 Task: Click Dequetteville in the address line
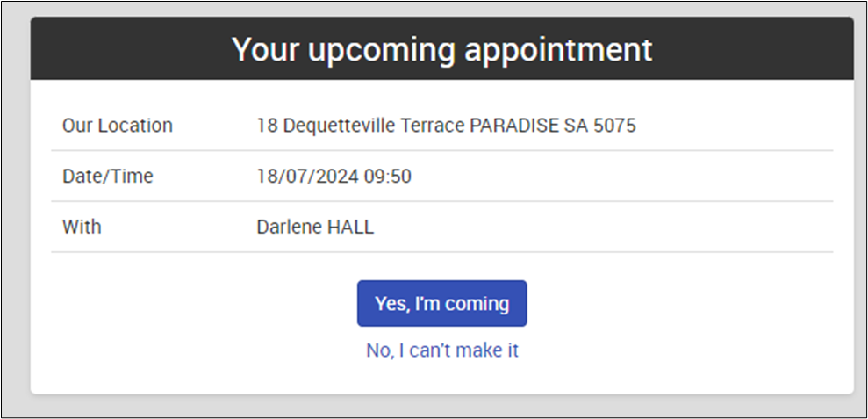[340, 126]
